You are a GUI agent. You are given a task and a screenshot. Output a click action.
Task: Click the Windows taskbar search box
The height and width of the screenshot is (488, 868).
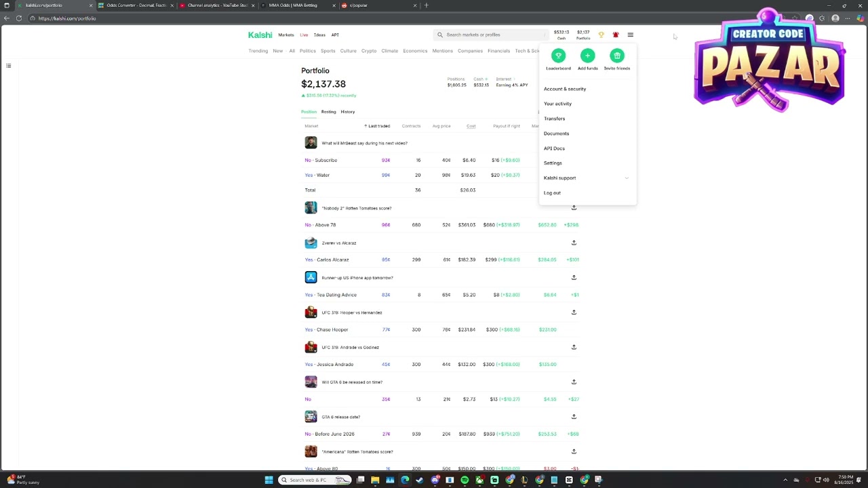[x=315, y=480]
